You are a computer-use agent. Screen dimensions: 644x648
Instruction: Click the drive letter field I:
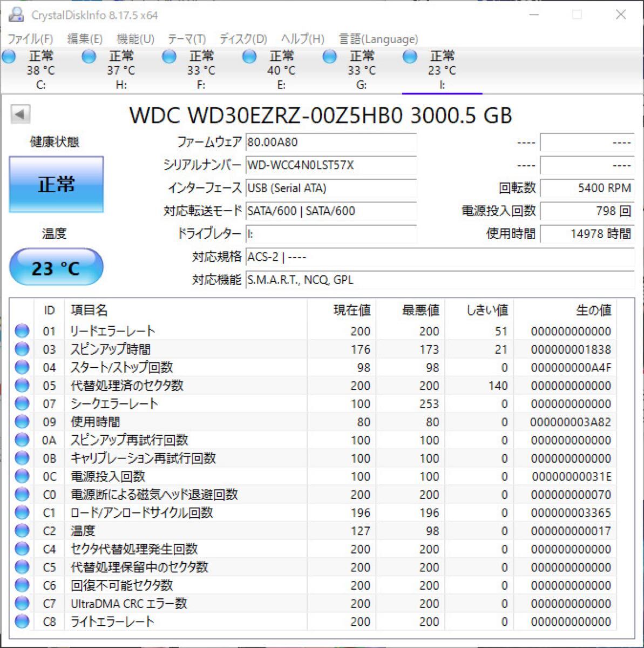point(331,234)
